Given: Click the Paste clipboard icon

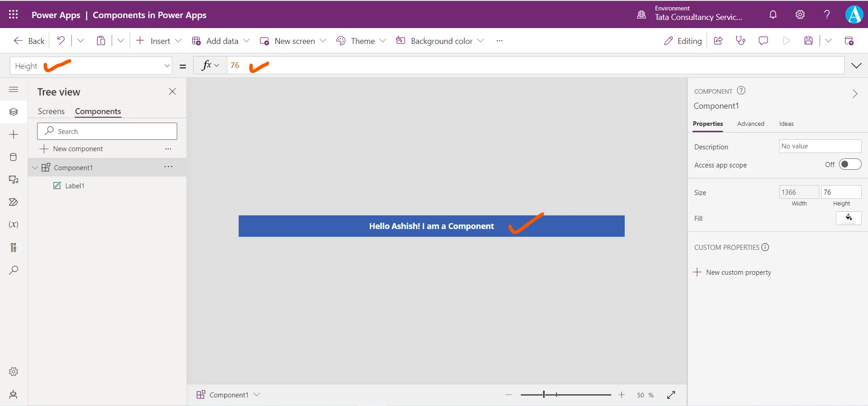Looking at the screenshot, I should 101,41.
